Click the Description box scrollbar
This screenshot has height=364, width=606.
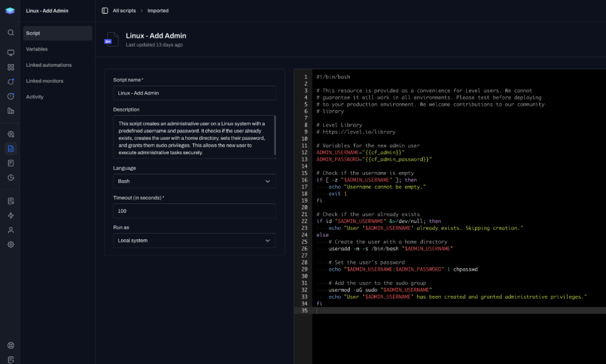coord(275,135)
